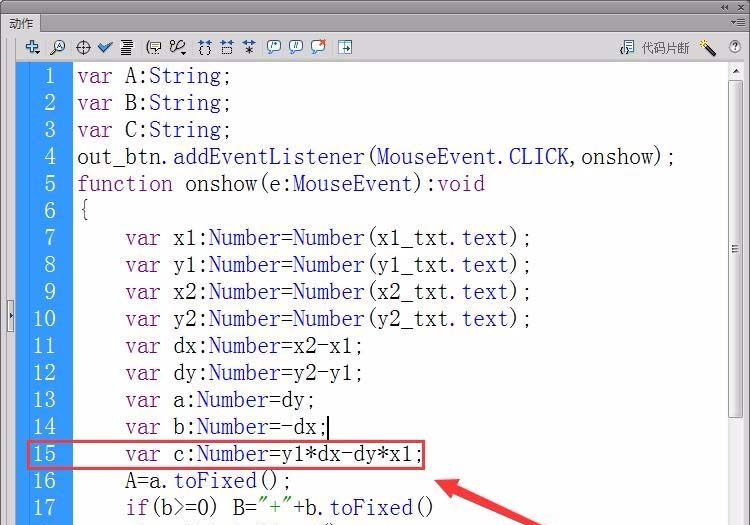The width and height of the screenshot is (750, 525).
Task: Click the 'if(b>=0) B="+"+b.toFixed()' line
Action: pos(279,508)
